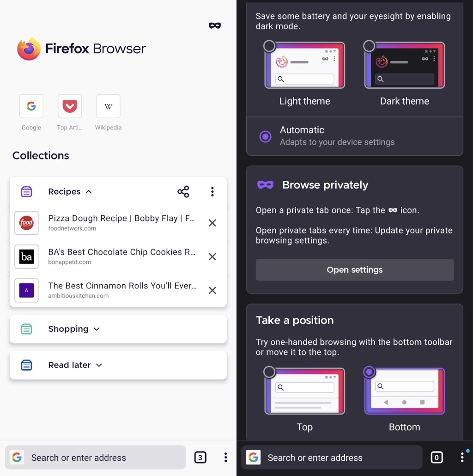This screenshot has width=473, height=476.
Task: Select the Bottom toolbar position radio
Action: point(369,372)
